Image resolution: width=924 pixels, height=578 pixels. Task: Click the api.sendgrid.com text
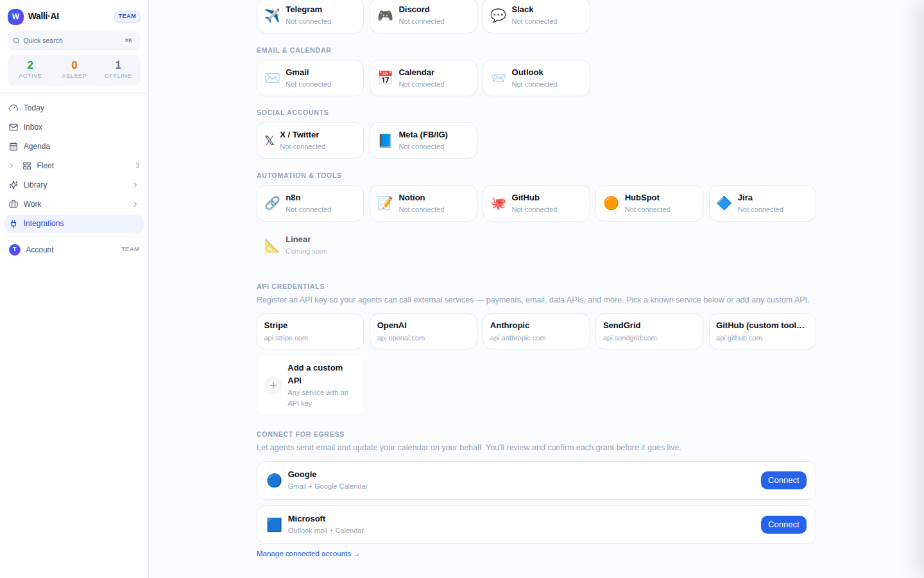tap(630, 338)
